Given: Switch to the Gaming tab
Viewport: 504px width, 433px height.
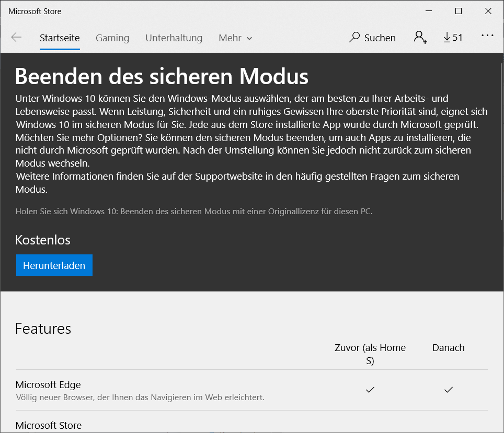Looking at the screenshot, I should (112, 38).
